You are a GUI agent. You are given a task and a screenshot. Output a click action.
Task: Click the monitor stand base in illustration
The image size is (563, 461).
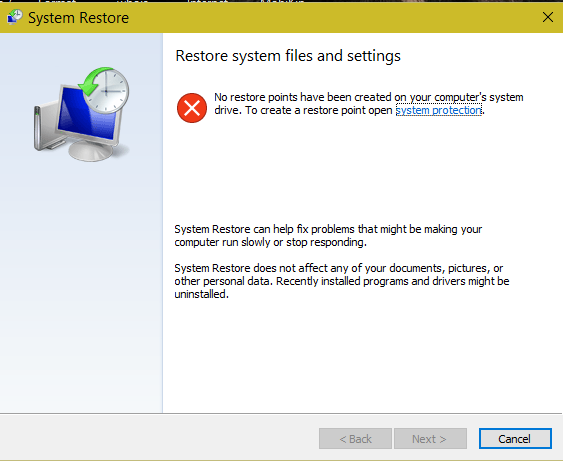(91, 150)
